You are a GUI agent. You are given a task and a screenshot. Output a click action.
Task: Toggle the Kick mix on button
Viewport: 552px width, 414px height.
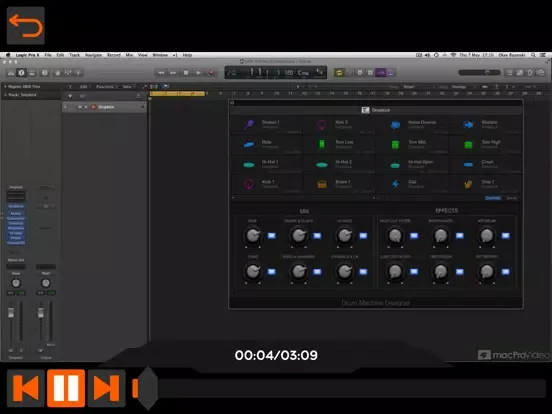[272, 236]
